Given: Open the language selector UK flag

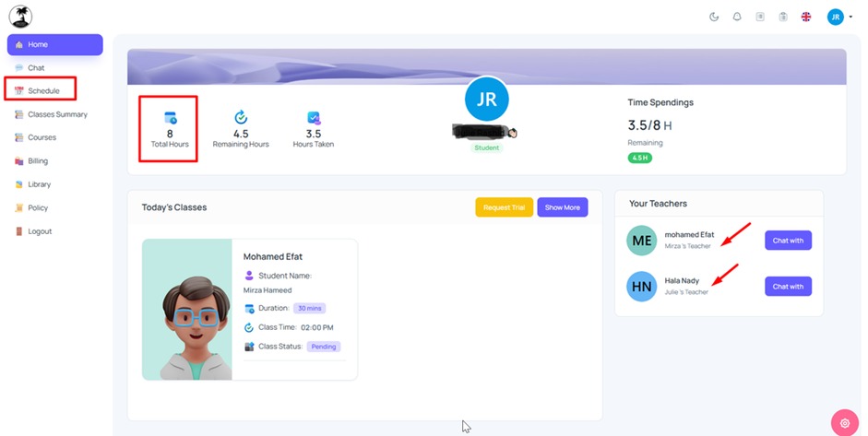Looking at the screenshot, I should pyautogui.click(x=806, y=17).
